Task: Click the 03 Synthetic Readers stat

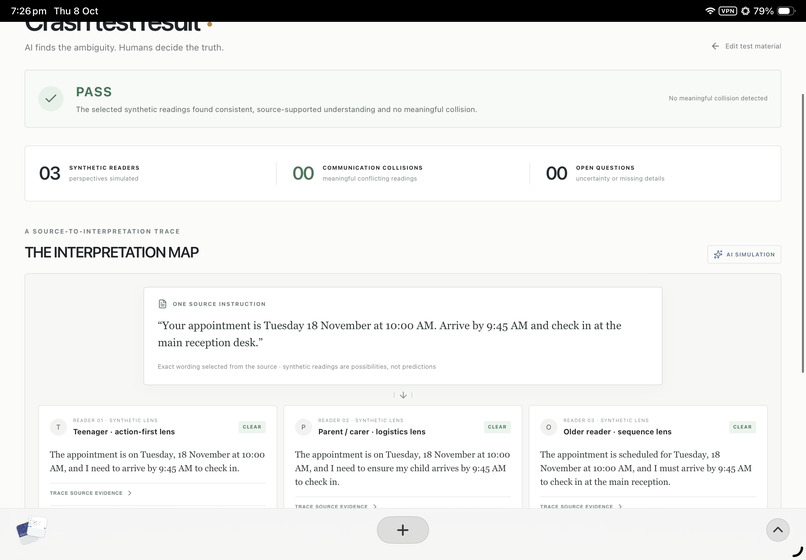Action: [x=89, y=173]
